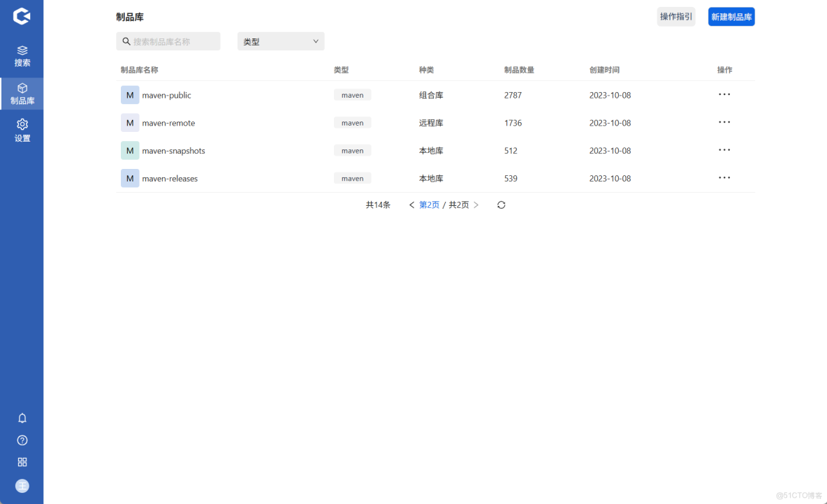Select the maven-public repository name
The width and height of the screenshot is (827, 504).
(166, 94)
